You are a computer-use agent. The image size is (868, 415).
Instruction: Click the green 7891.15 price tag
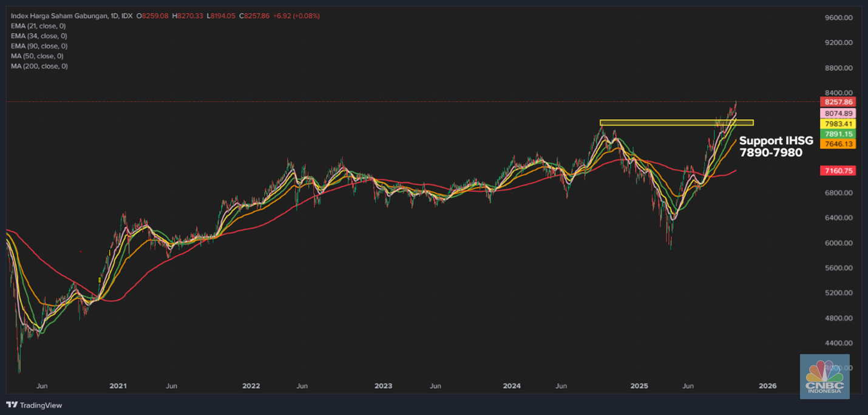838,134
